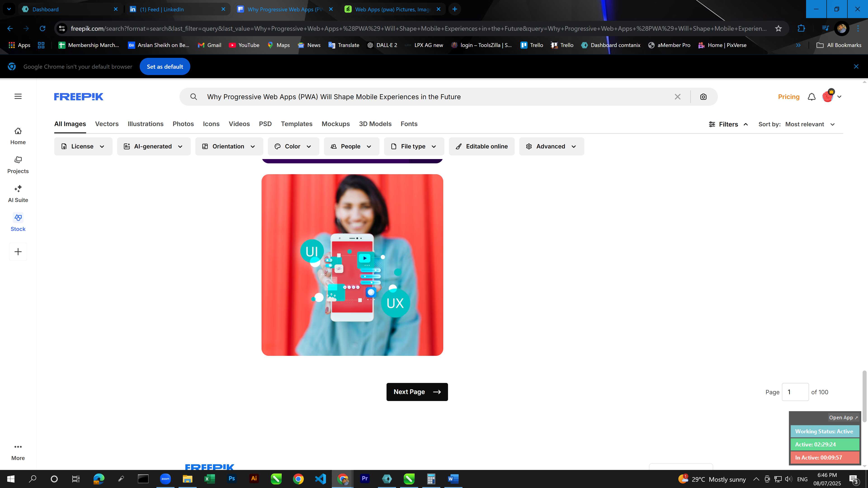The height and width of the screenshot is (488, 868).
Task: Expand the Advanced filter
Action: click(552, 146)
